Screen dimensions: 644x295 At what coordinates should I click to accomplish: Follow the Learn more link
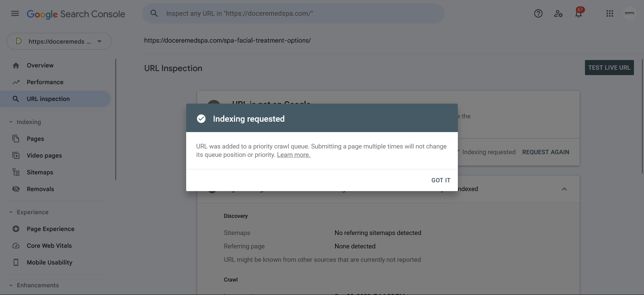(x=293, y=155)
